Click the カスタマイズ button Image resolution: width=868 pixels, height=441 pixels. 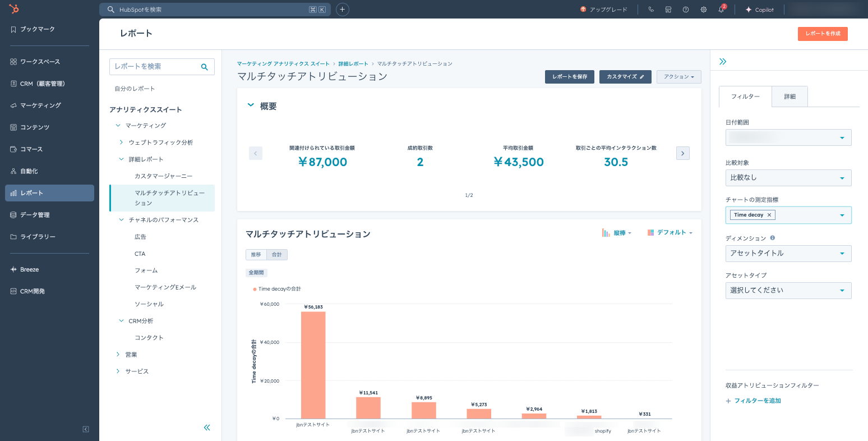[625, 77]
